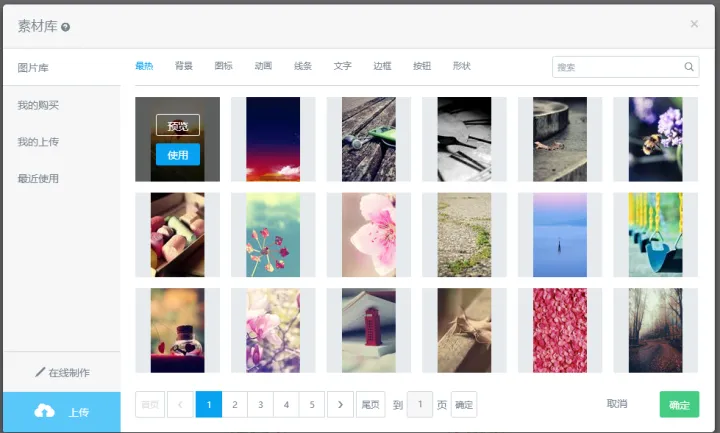Click the help question mark icon beside 素材库

[x=66, y=27]
